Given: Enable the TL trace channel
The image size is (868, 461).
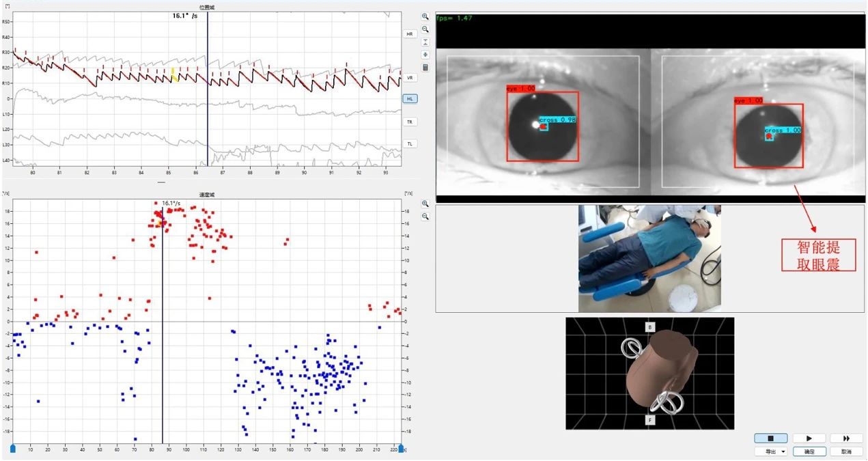Looking at the screenshot, I should click(x=410, y=144).
